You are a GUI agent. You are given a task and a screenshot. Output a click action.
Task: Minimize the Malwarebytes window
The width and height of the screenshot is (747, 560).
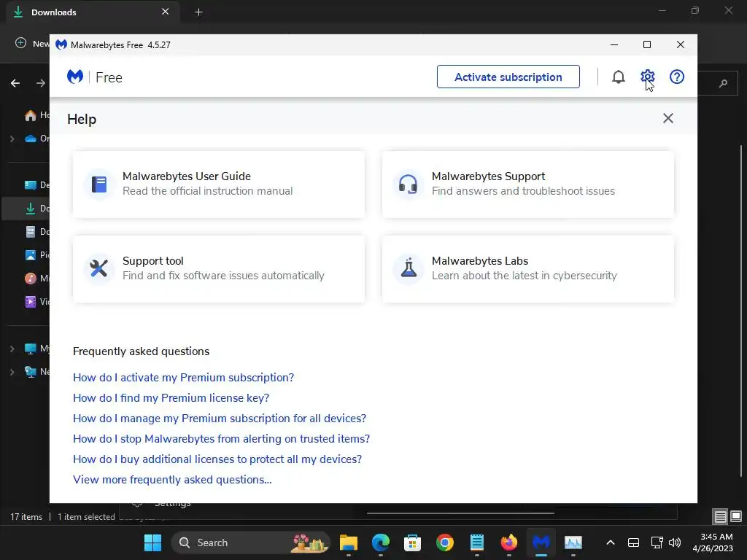614,44
